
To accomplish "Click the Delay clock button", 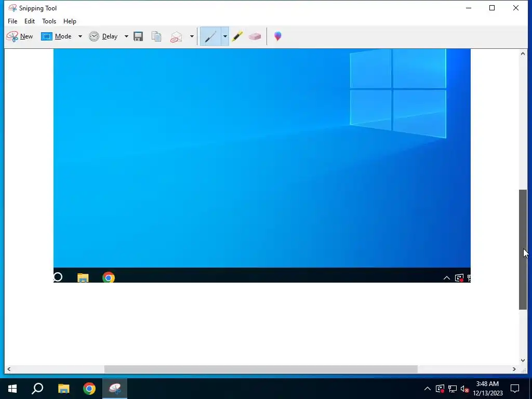I will coord(103,36).
